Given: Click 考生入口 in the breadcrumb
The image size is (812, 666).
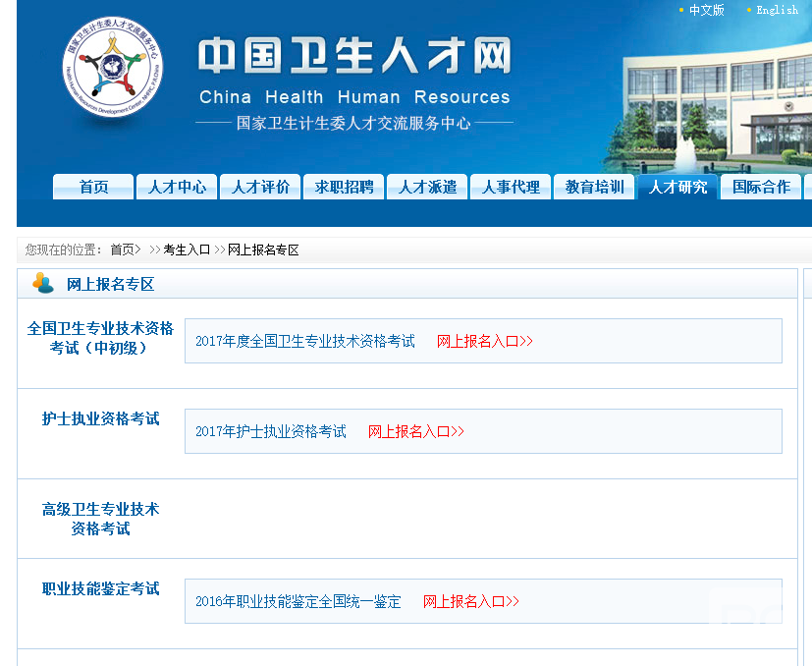Looking at the screenshot, I should click(187, 250).
